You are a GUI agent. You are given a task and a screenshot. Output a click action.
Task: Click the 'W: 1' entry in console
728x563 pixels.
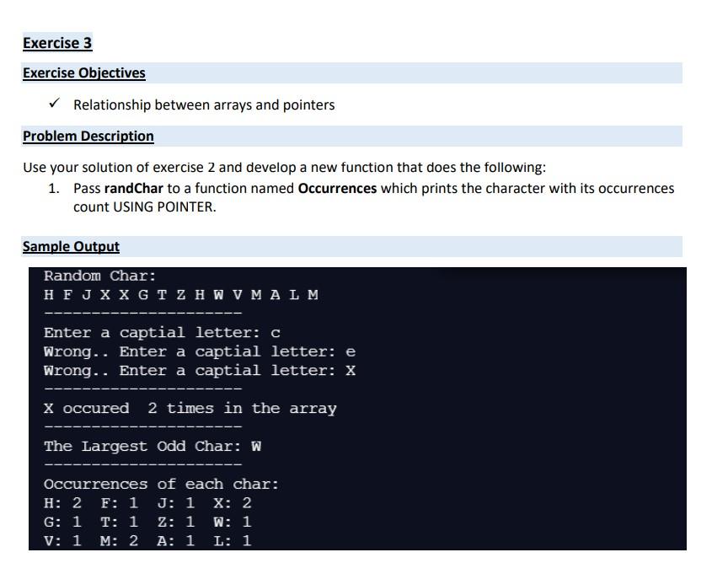pos(233,522)
